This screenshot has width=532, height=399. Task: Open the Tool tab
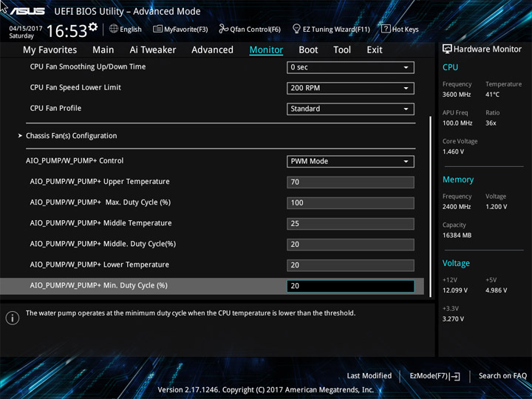[x=342, y=50]
